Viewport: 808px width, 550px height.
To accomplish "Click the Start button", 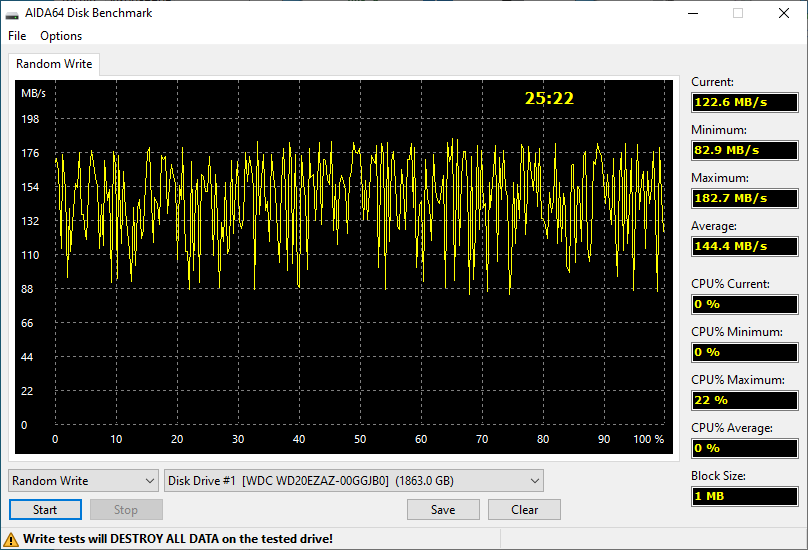I will click(x=45, y=510).
